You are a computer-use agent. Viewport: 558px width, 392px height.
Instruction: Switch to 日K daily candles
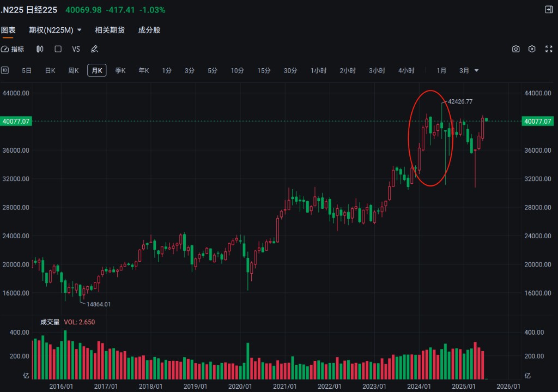(50, 70)
